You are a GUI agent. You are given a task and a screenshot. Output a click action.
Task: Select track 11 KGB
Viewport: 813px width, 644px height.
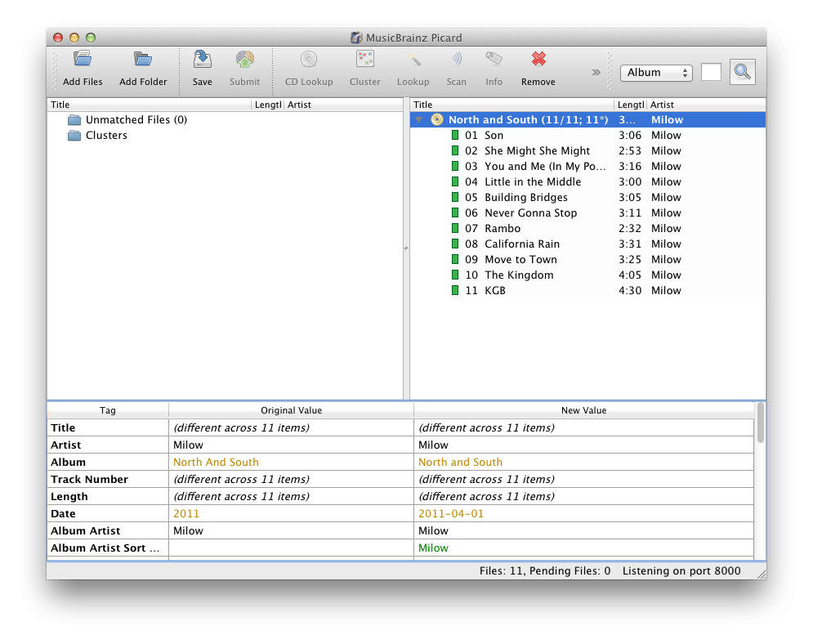[x=588, y=291]
